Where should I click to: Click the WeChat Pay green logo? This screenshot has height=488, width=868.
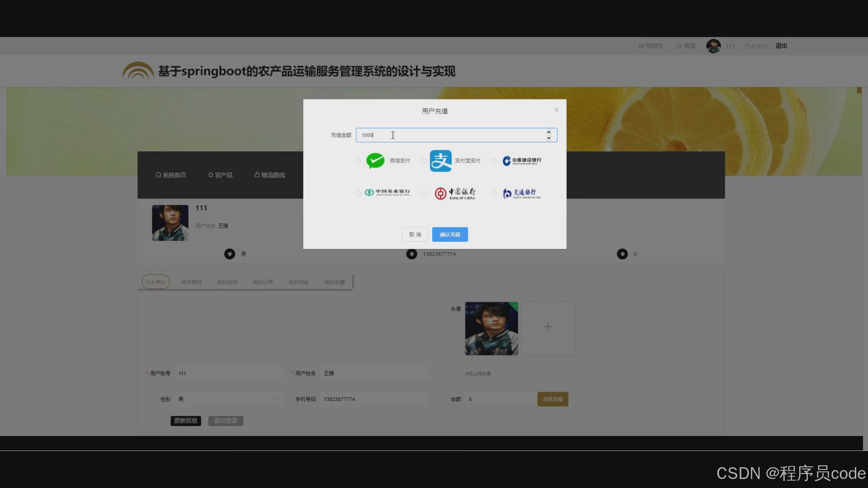[375, 160]
